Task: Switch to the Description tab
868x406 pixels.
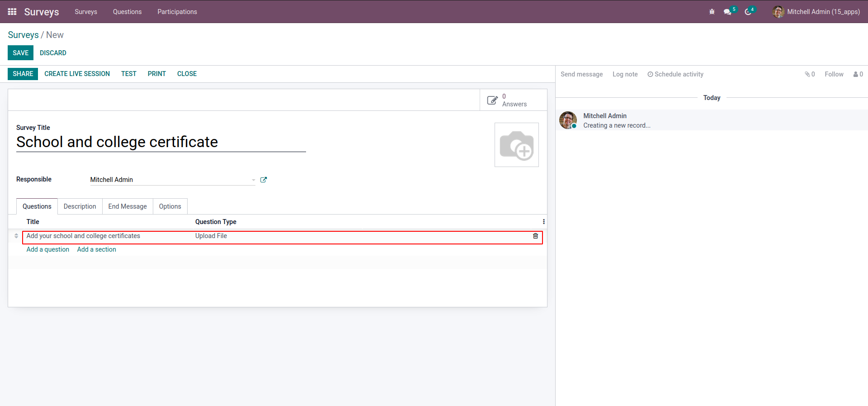Action: (80, 206)
